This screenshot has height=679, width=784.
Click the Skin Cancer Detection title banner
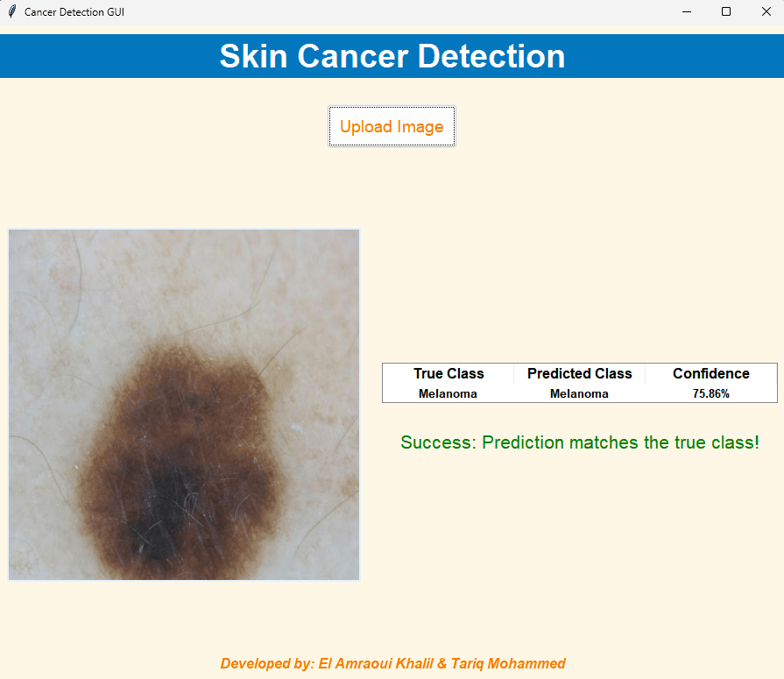point(392,56)
